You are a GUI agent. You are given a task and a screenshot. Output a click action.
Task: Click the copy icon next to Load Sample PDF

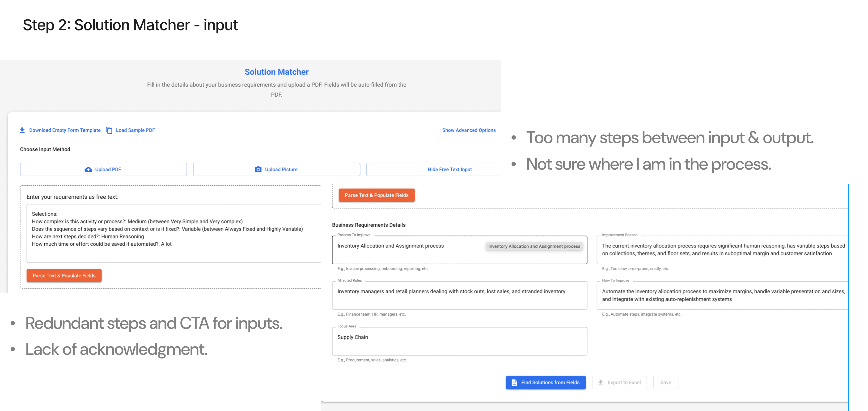109,130
